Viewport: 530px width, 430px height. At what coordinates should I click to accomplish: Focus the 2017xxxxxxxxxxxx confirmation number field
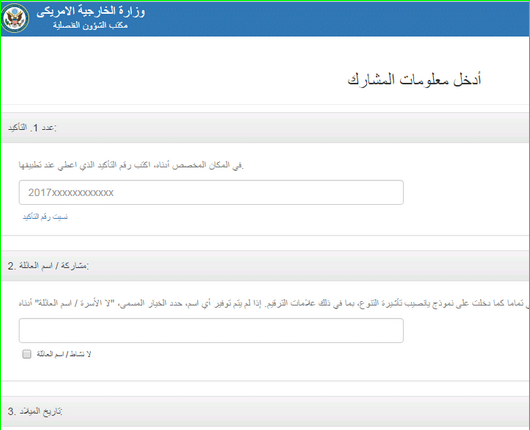tap(211, 192)
